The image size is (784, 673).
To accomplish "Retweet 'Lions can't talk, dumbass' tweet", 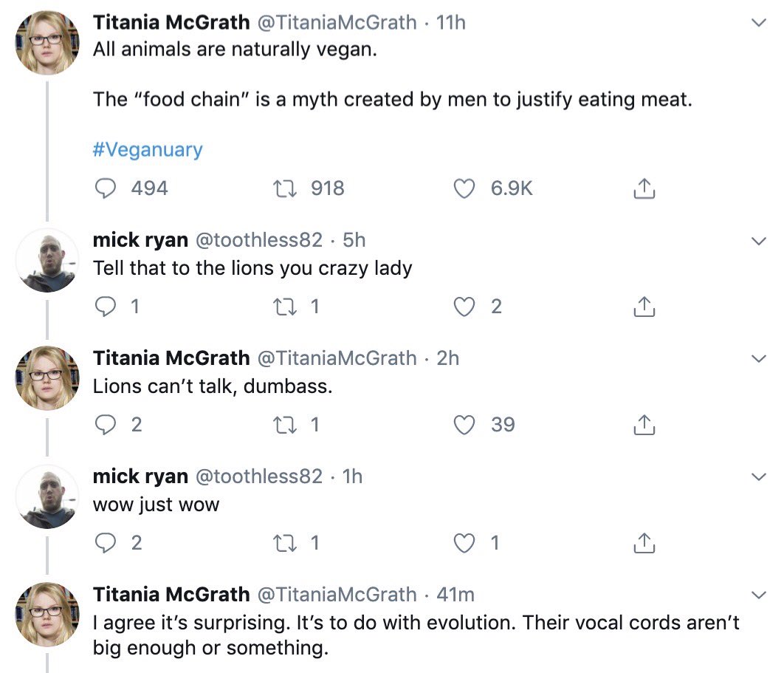I will [284, 425].
